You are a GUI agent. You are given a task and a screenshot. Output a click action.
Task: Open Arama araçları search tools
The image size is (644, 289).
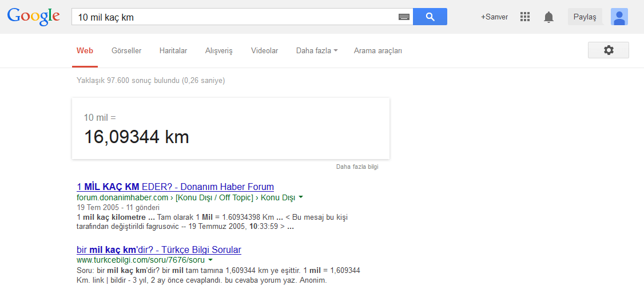tap(378, 51)
